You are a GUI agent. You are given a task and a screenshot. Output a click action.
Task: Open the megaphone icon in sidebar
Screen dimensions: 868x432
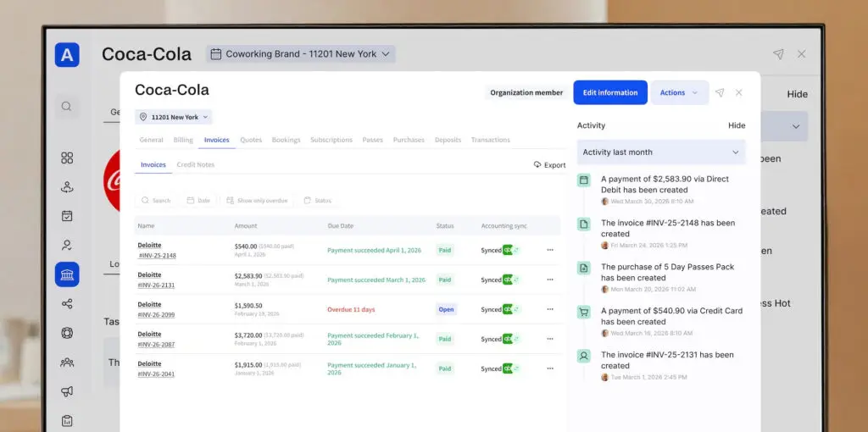67,391
